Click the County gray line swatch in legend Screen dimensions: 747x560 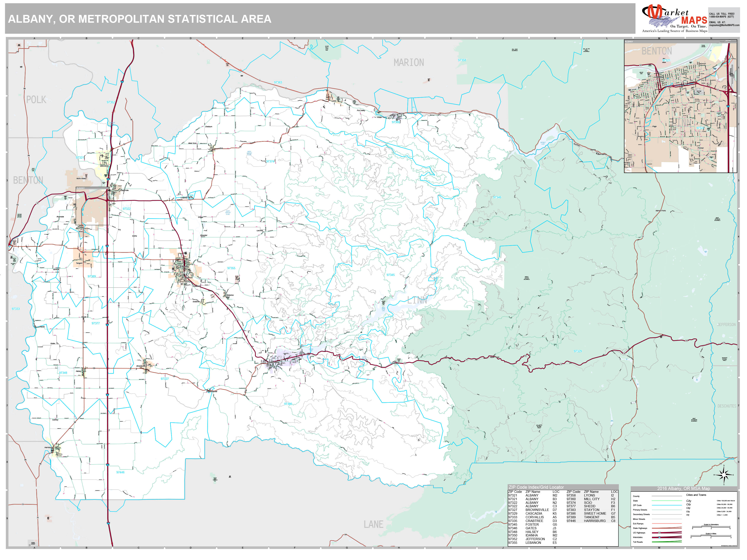tap(667, 496)
